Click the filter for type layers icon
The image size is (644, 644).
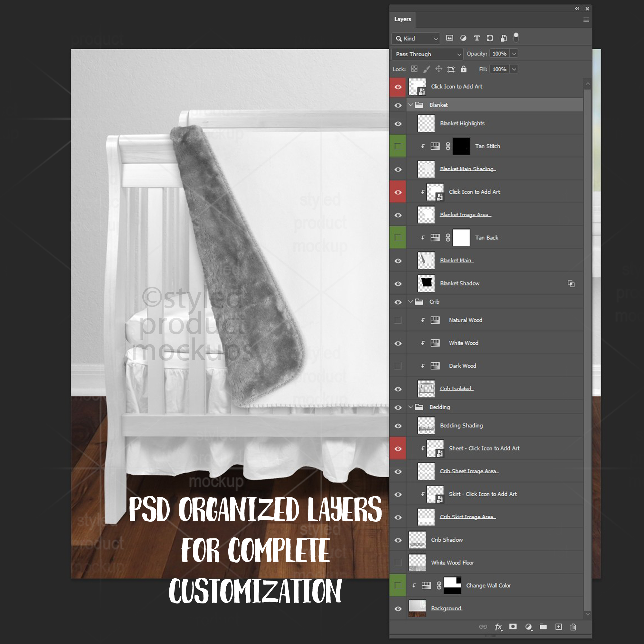(x=477, y=38)
